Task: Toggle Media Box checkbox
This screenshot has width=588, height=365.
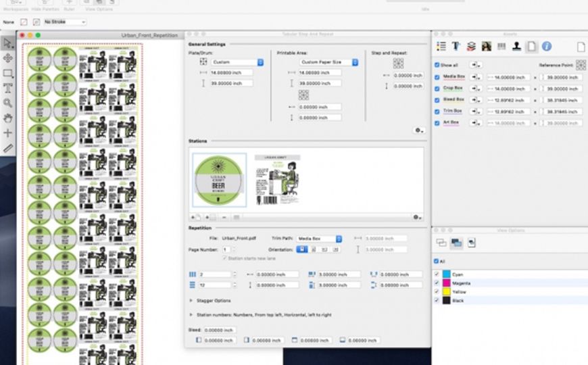Action: (437, 77)
